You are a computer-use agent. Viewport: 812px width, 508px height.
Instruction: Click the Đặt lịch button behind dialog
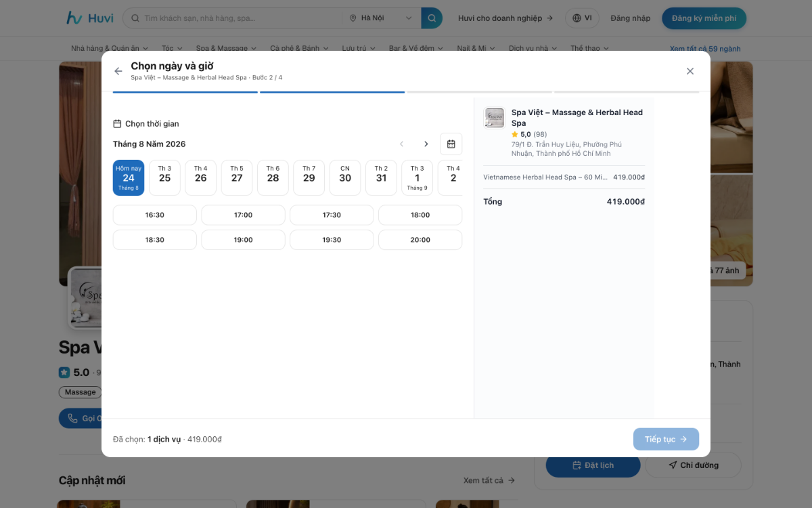click(x=593, y=465)
